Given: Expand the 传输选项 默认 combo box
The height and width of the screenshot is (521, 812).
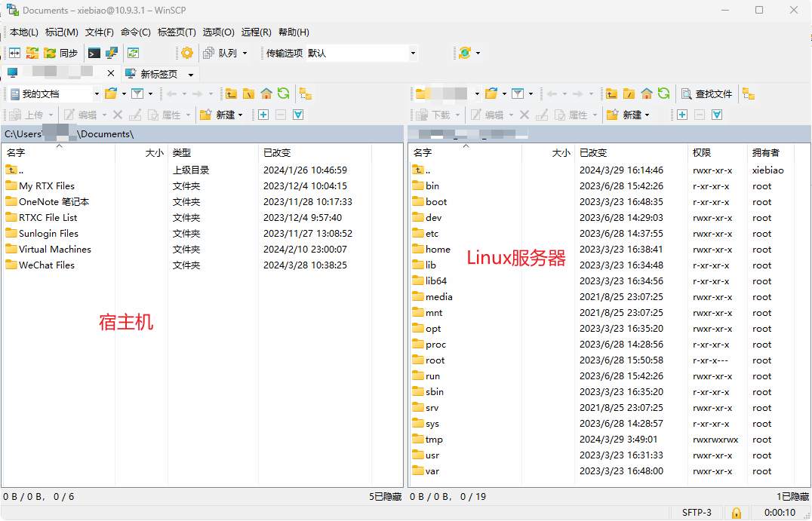Looking at the screenshot, I should pos(413,54).
